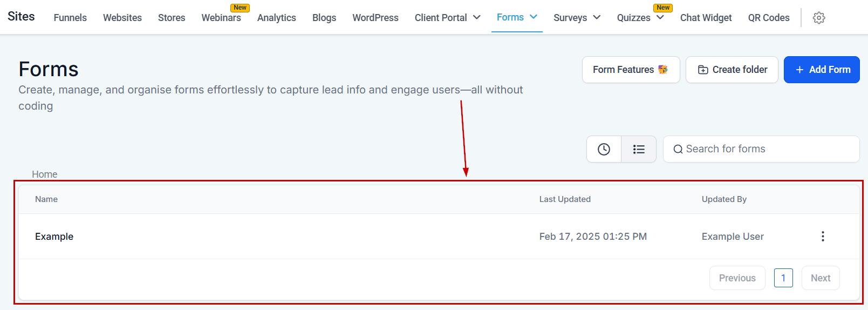Open three-dot menu for Example form
Image resolution: width=868 pixels, height=310 pixels.
tap(822, 237)
